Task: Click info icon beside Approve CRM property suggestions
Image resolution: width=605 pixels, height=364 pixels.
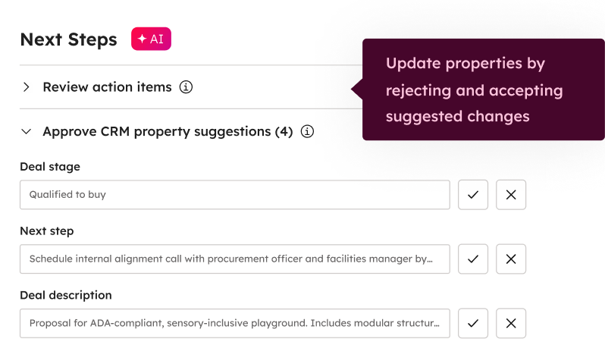Action: point(307,132)
